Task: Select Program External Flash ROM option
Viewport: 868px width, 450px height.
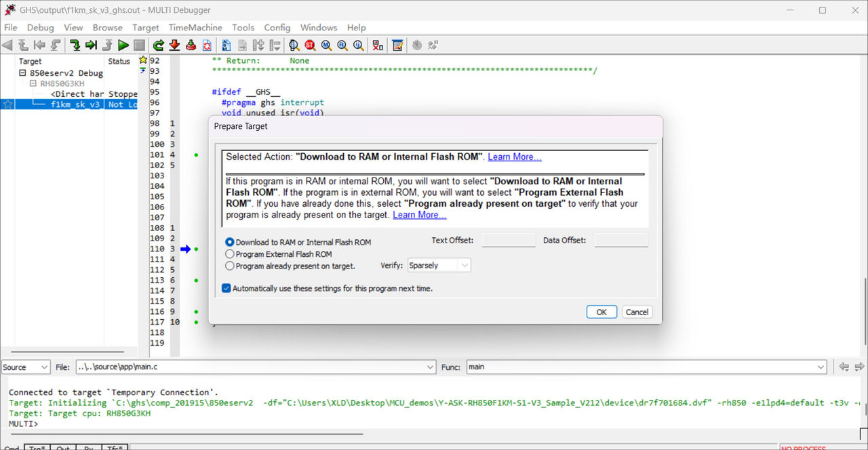Action: [230, 254]
